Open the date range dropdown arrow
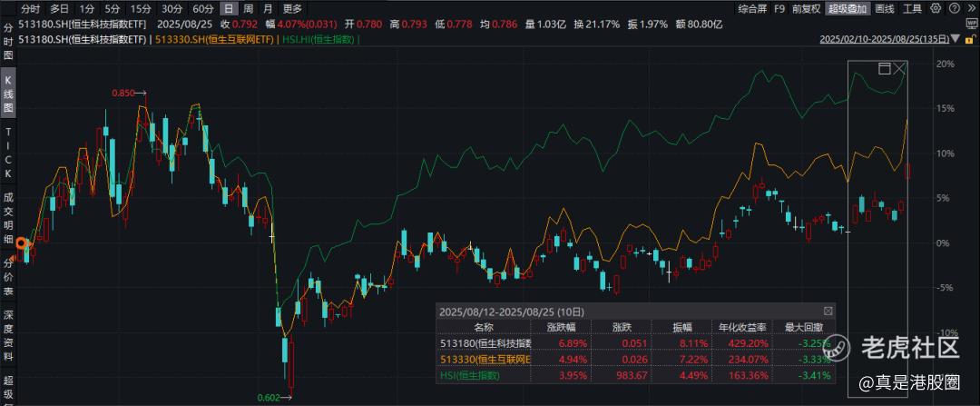Viewport: 980px width, 406px height. 955,39
